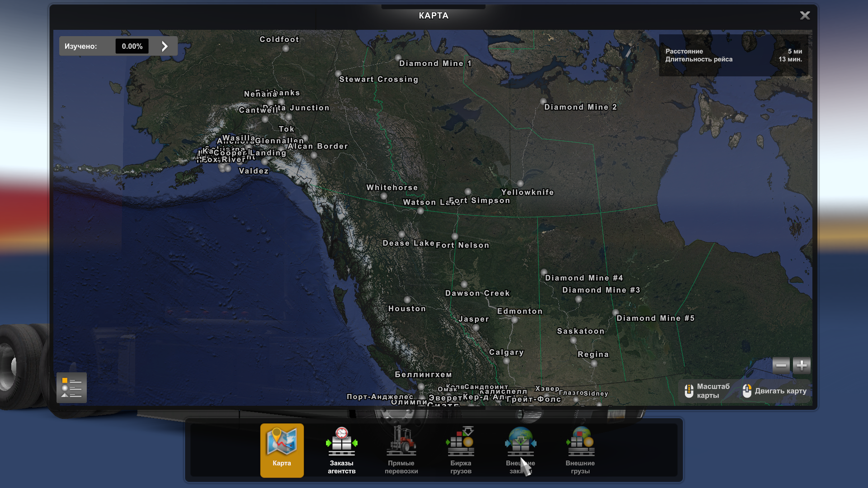Close the Карта map window

pos(805,15)
